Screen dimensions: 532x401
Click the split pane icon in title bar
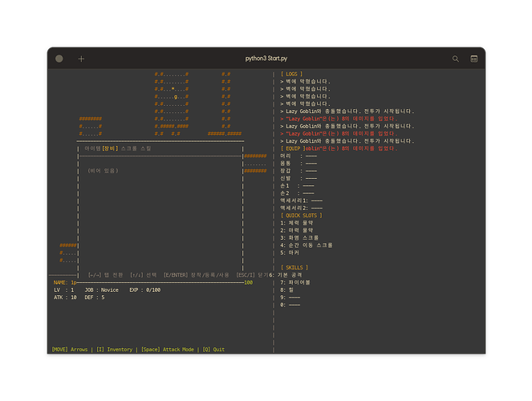473,59
